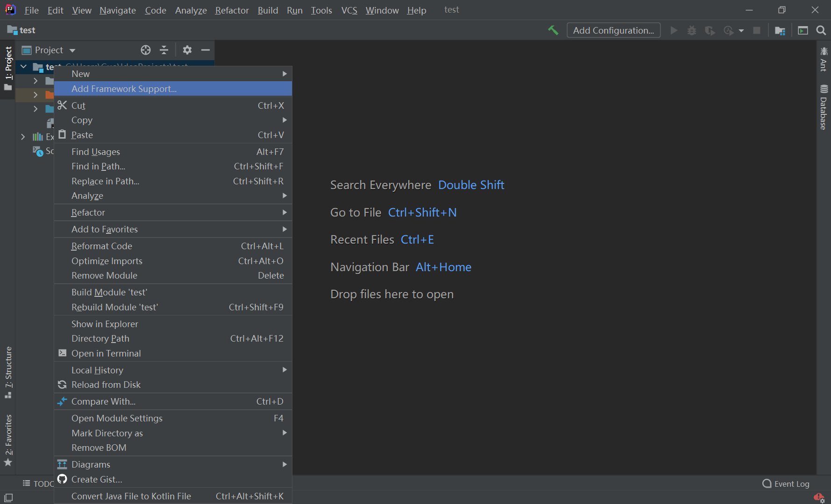Image resolution: width=831 pixels, height=504 pixels.
Task: Toggle the 2: Favorites tool window tab
Action: click(x=8, y=440)
